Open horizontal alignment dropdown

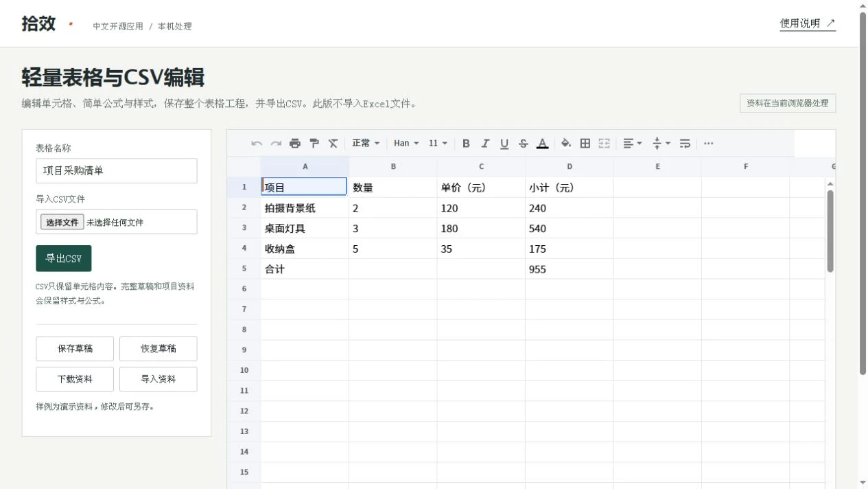633,144
